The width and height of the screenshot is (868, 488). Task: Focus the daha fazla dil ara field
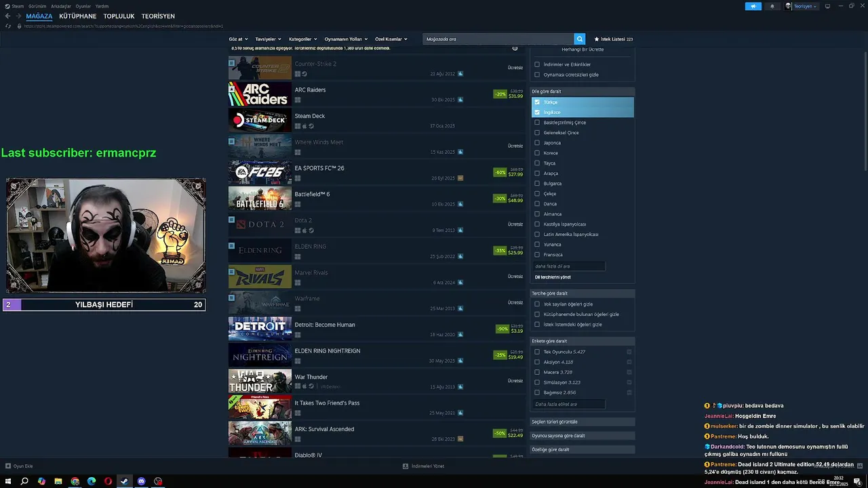(x=568, y=266)
